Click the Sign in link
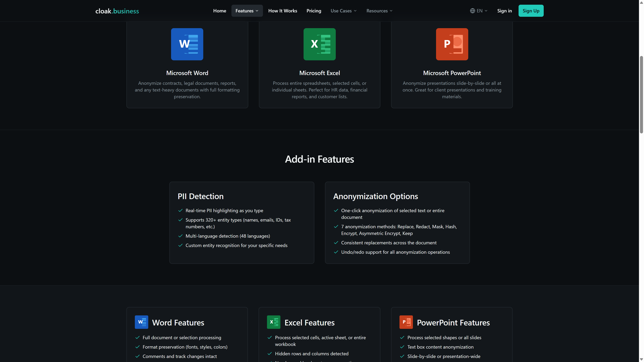 pyautogui.click(x=504, y=11)
